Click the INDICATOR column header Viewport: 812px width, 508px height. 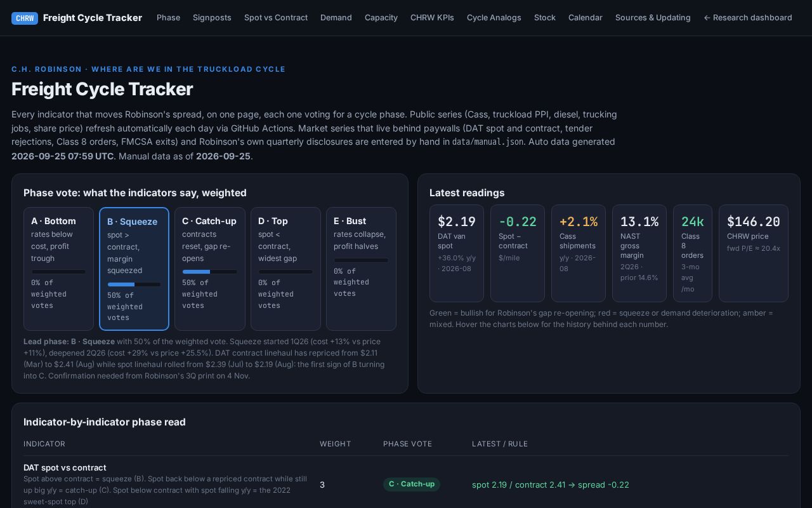(x=44, y=444)
